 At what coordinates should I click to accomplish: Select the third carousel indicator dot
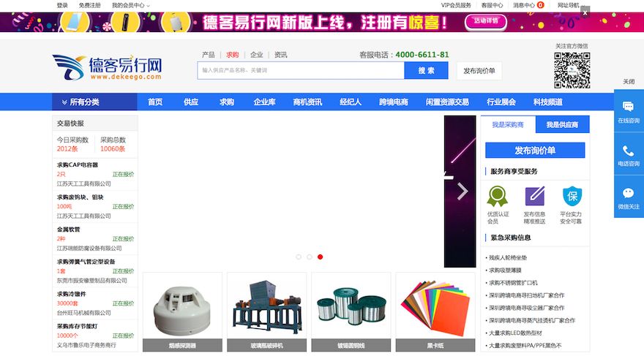click(321, 257)
